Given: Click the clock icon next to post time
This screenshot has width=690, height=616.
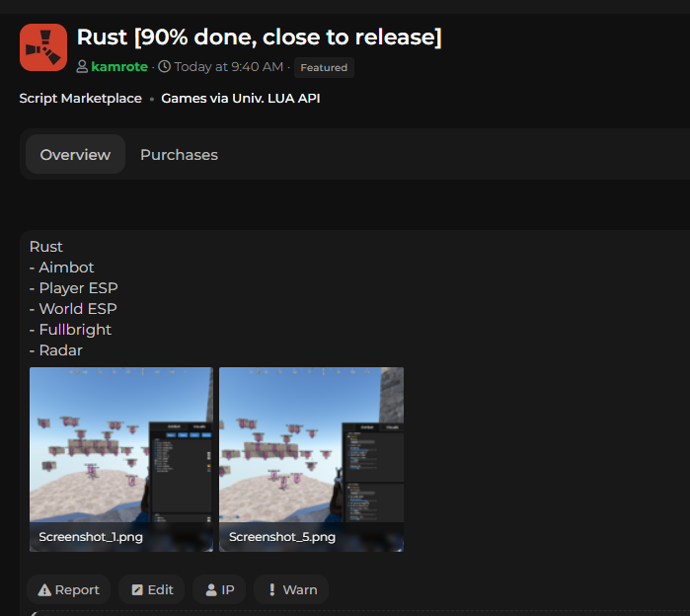Looking at the screenshot, I should [164, 67].
